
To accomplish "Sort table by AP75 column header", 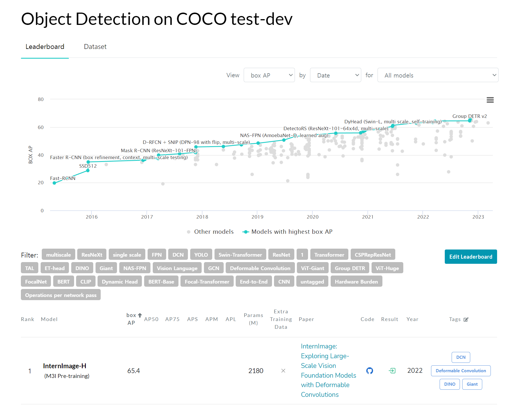I will [172, 319].
